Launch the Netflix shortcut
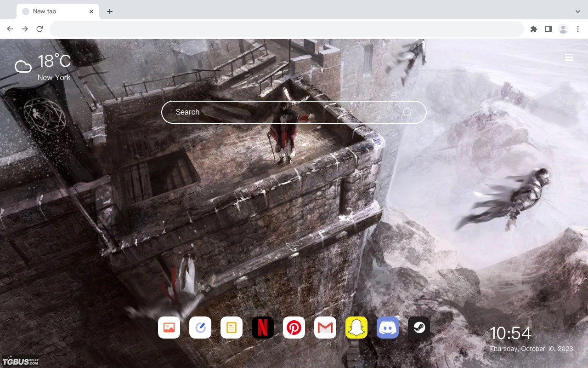Screen dimensions: 588x368 coord(263,328)
